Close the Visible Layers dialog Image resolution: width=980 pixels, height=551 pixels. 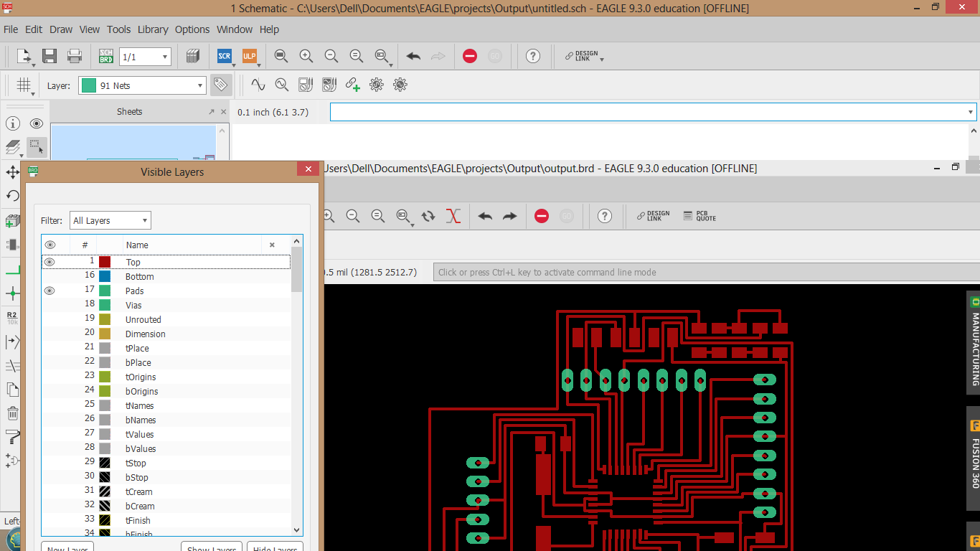(308, 169)
